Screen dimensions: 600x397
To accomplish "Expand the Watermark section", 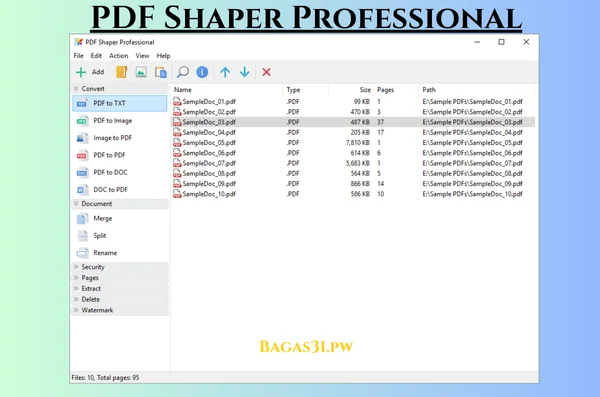I will point(76,310).
